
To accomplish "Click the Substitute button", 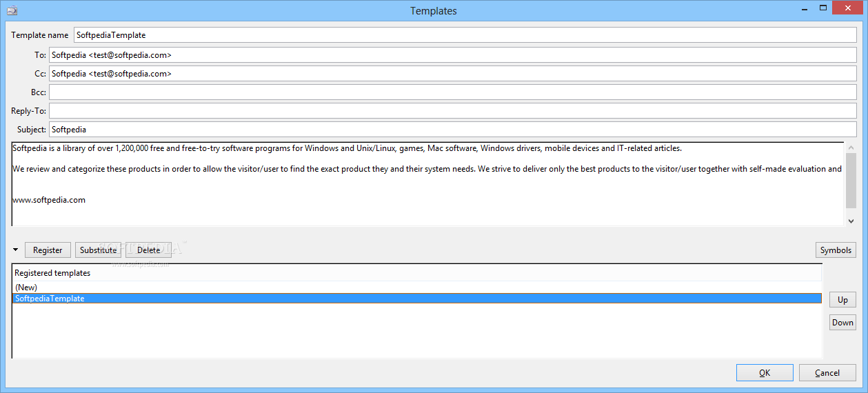I will click(98, 250).
